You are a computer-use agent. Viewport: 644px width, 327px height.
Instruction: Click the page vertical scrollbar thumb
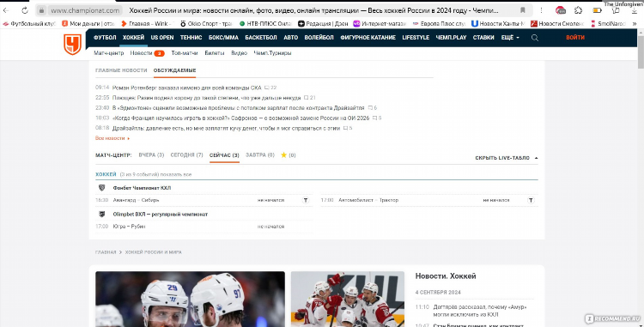point(641,51)
